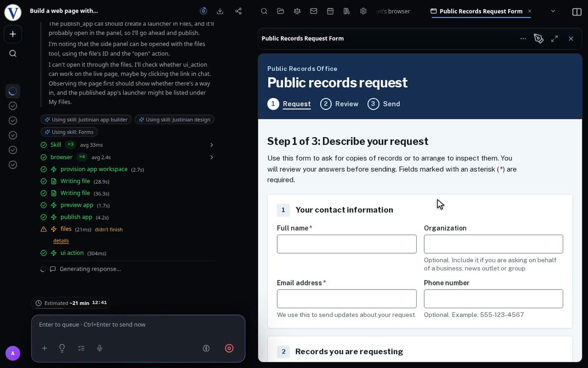Close the Public Records Request Form panel

pyautogui.click(x=571, y=39)
